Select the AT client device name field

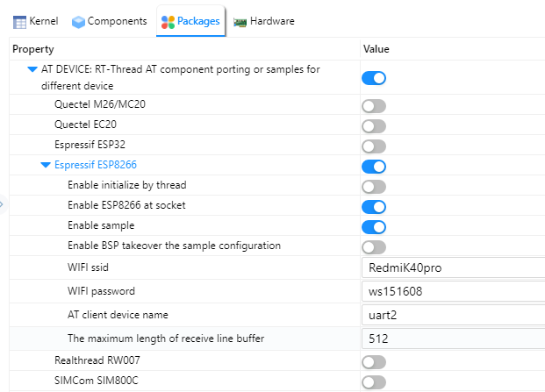click(452, 315)
